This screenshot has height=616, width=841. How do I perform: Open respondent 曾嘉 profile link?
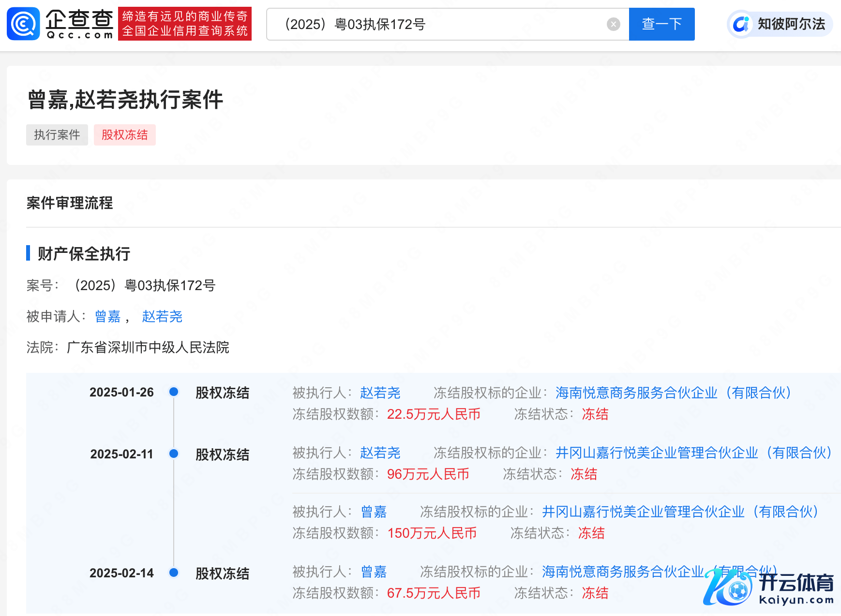107,317
